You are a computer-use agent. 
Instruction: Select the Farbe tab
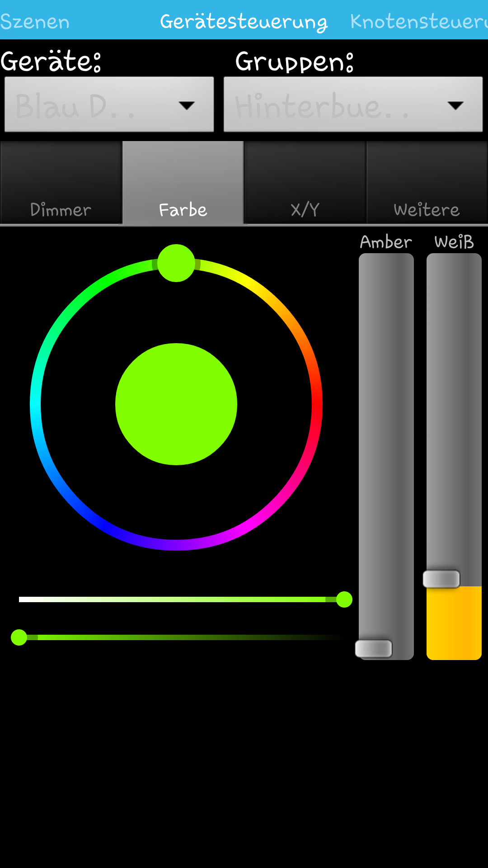(183, 183)
